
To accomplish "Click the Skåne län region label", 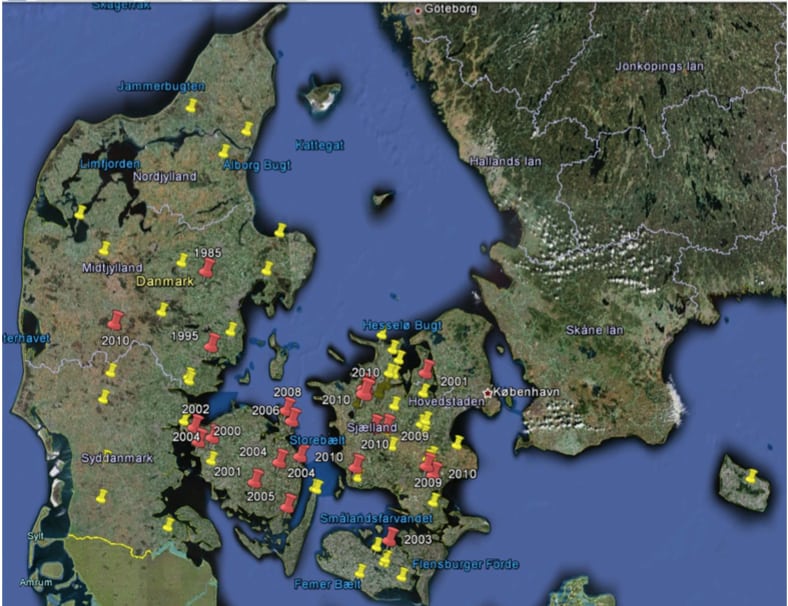I will (x=598, y=330).
